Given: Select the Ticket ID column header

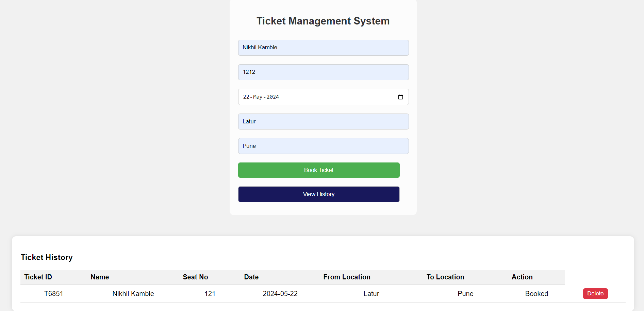Looking at the screenshot, I should point(38,277).
